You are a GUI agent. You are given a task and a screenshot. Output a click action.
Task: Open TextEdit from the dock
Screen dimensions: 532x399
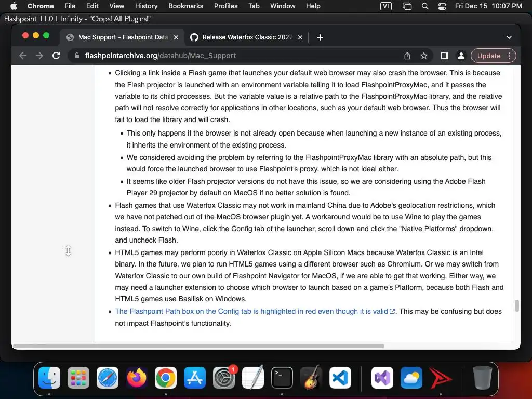pyautogui.click(x=253, y=378)
